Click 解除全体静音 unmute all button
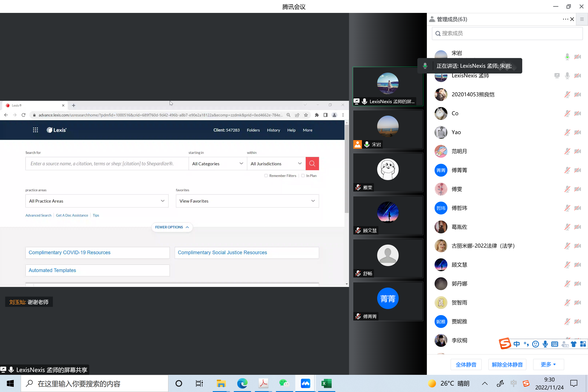Image resolution: width=588 pixels, height=392 pixels. (507, 364)
